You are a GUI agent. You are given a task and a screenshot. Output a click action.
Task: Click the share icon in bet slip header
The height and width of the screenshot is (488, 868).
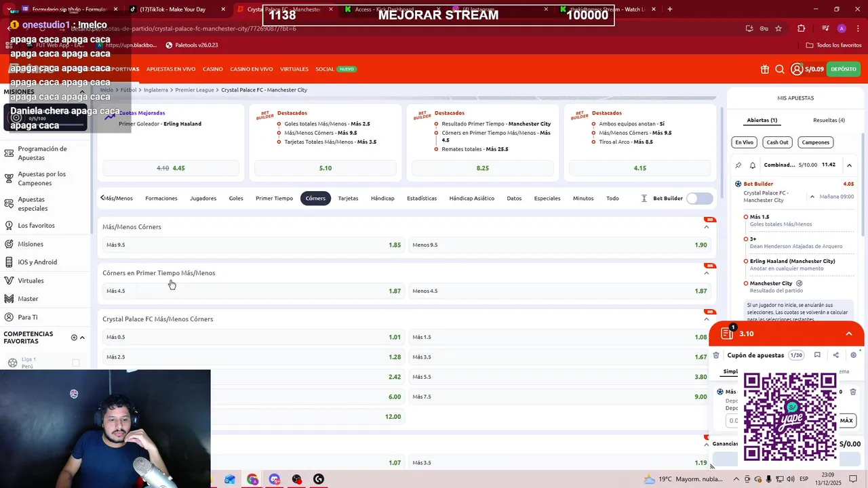(x=835, y=355)
